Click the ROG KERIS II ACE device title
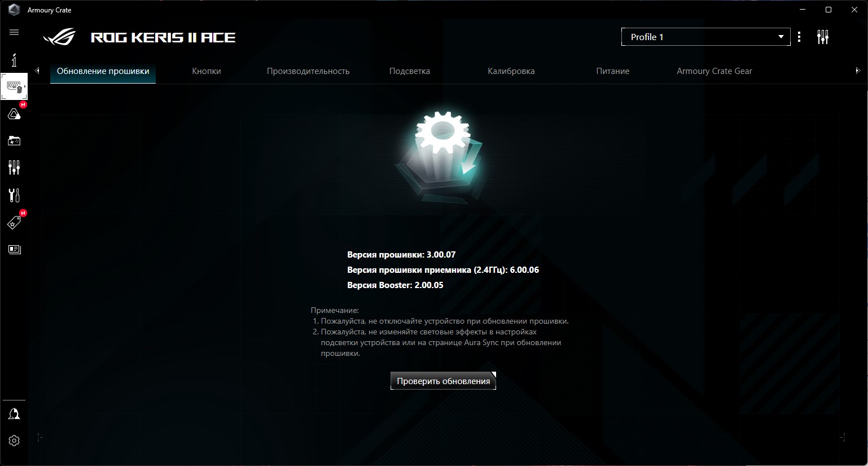The width and height of the screenshot is (868, 466). click(163, 38)
